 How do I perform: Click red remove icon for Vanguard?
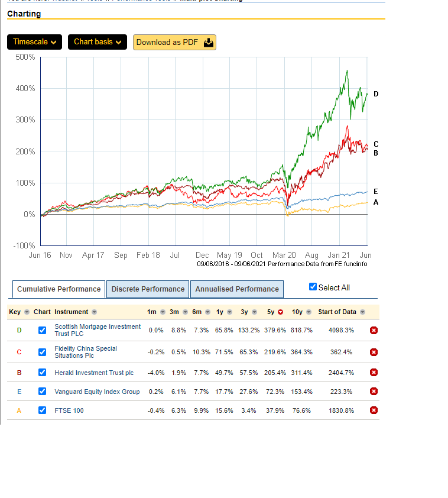pos(374,392)
